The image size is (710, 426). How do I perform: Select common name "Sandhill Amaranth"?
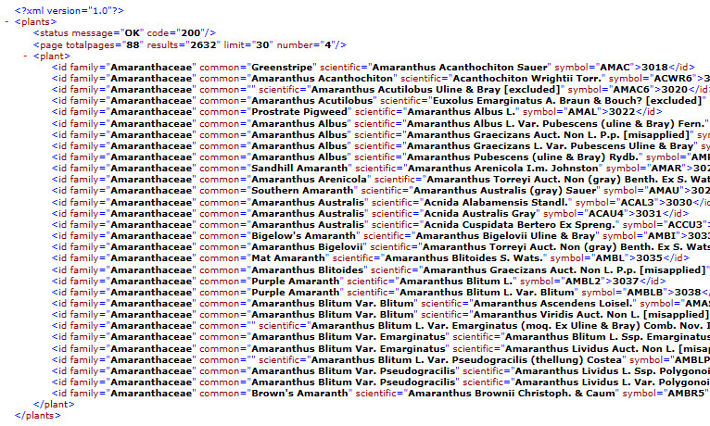[x=299, y=168]
